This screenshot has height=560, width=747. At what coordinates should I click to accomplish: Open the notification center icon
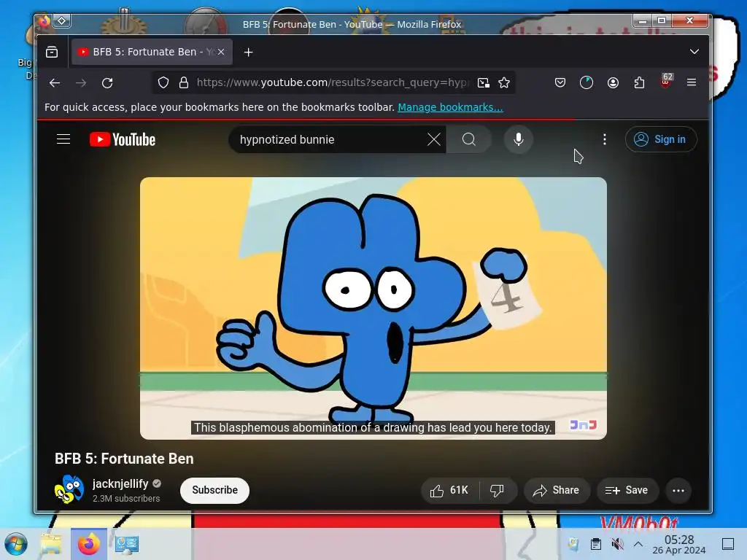coord(728,544)
